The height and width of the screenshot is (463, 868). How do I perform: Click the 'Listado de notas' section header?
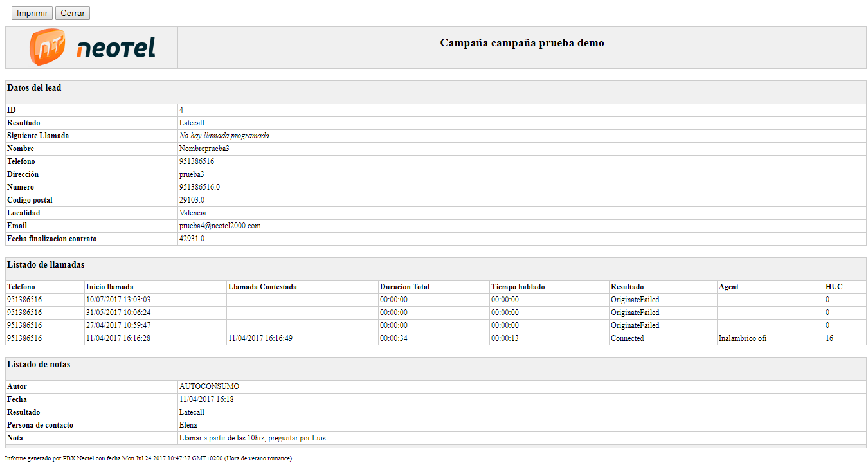pos(39,365)
